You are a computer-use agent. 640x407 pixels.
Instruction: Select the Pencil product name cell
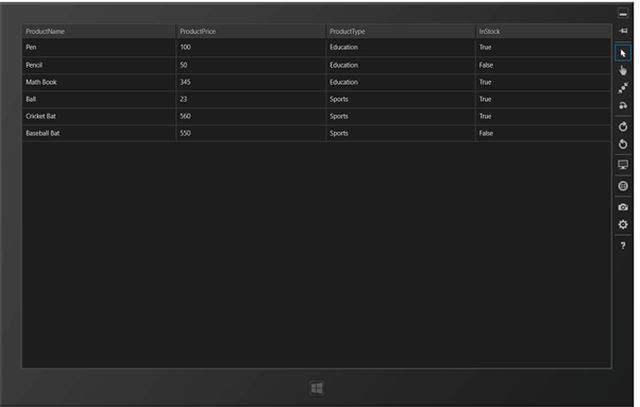pos(99,65)
